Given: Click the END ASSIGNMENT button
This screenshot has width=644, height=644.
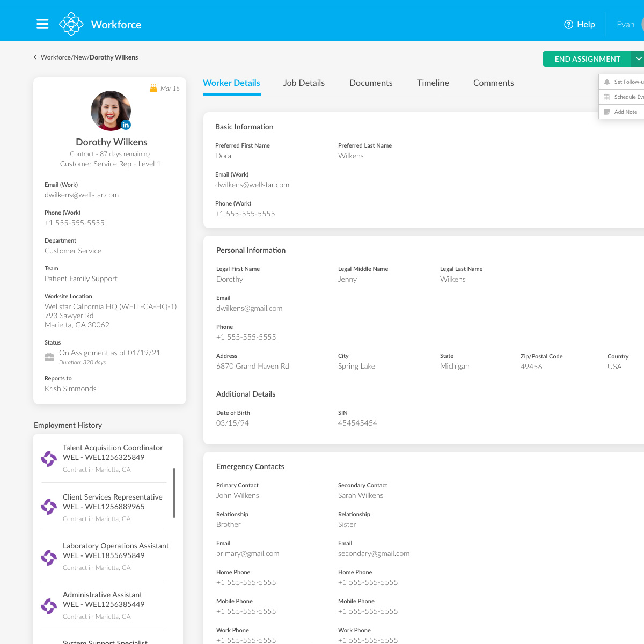Looking at the screenshot, I should 587,59.
